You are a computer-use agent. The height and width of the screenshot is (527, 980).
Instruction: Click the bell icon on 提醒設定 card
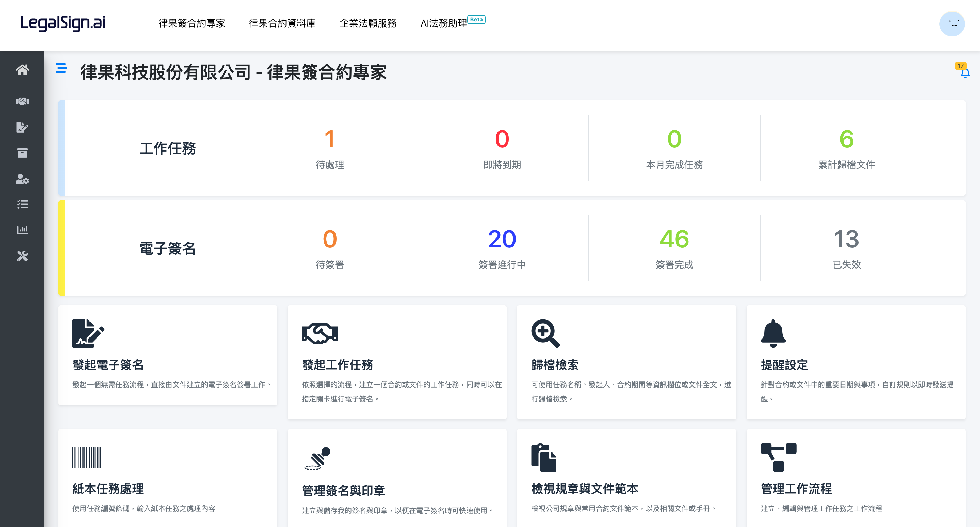pos(773,333)
